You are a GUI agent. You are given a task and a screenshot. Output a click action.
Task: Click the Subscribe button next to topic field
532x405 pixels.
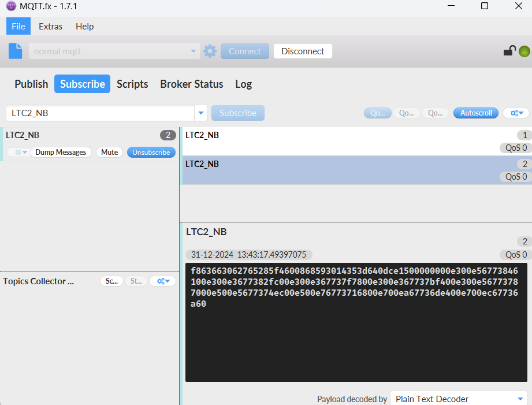pyautogui.click(x=238, y=113)
